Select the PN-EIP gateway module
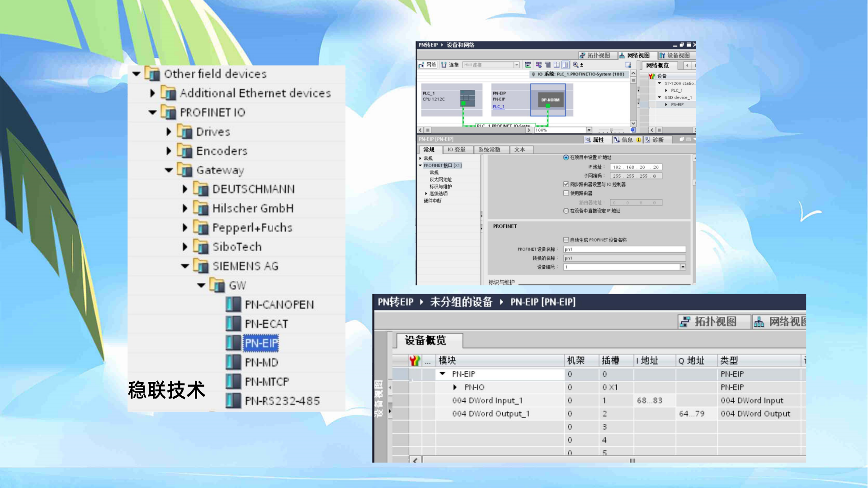This screenshot has width=868, height=488. click(x=261, y=343)
